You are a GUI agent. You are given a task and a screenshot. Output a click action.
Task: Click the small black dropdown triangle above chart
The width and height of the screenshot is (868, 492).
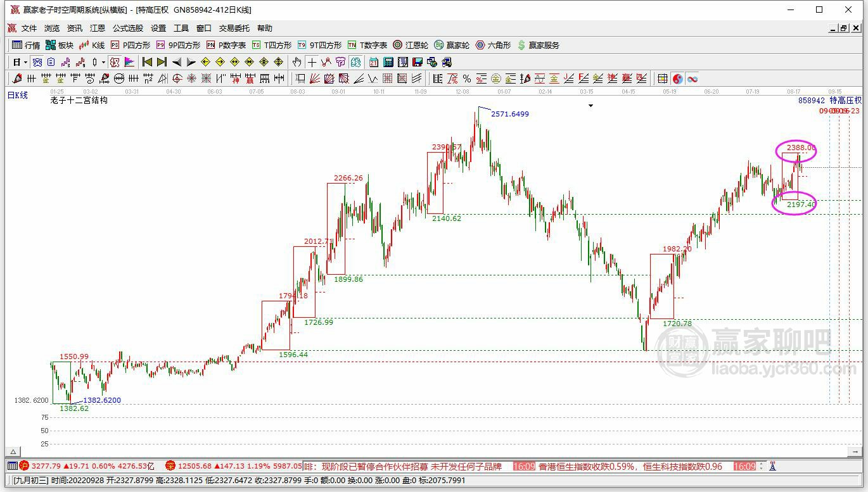point(590,106)
